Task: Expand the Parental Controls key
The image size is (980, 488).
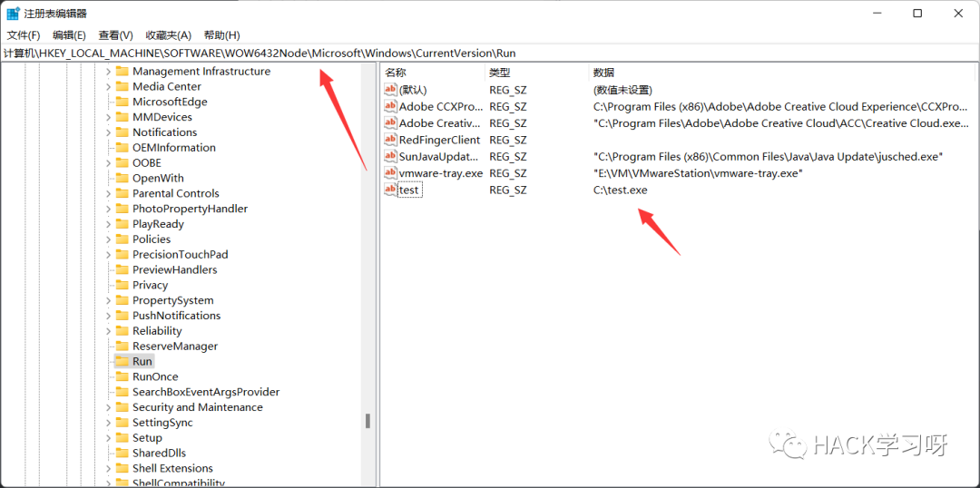Action: tap(108, 194)
